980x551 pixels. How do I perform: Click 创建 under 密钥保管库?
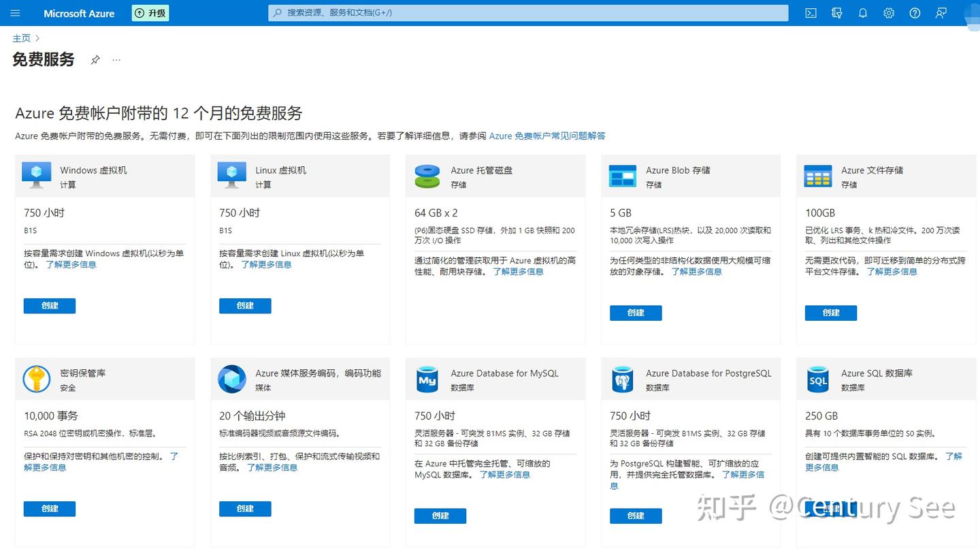point(50,509)
